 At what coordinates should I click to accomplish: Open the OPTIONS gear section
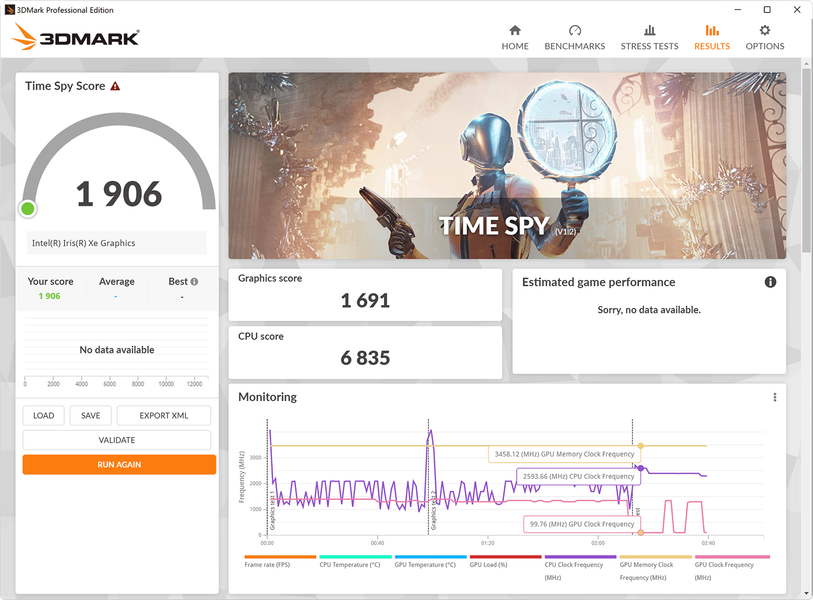coord(765,37)
